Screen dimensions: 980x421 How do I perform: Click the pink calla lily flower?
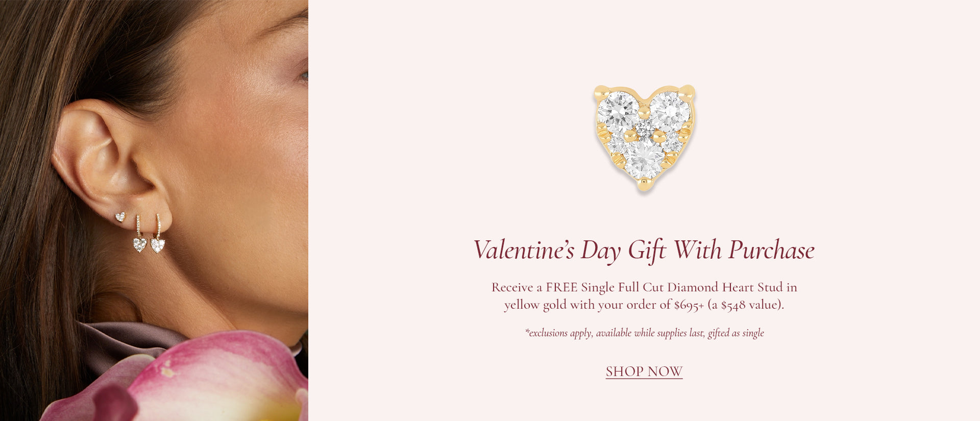[x=204, y=380]
